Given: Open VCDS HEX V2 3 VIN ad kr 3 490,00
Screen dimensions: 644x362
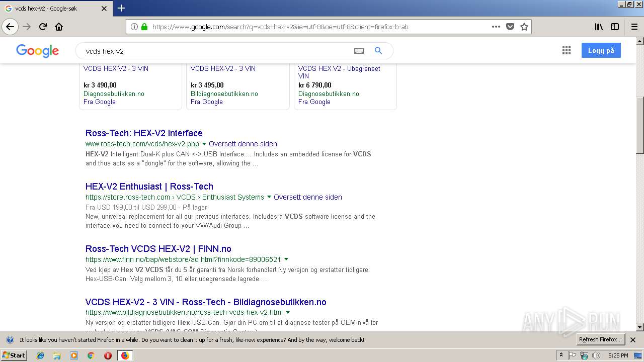Looking at the screenshot, I should pos(116,68).
